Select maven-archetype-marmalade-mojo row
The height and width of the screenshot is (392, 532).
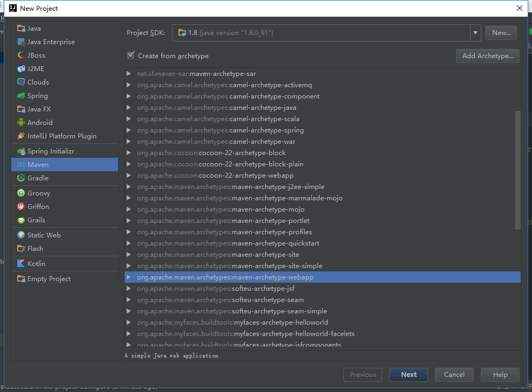[322, 198]
